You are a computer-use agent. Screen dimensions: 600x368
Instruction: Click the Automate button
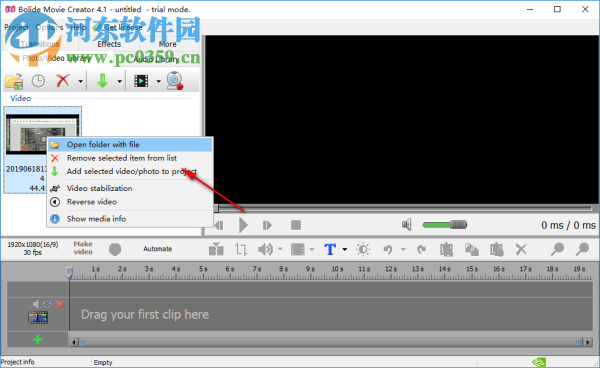click(x=158, y=249)
